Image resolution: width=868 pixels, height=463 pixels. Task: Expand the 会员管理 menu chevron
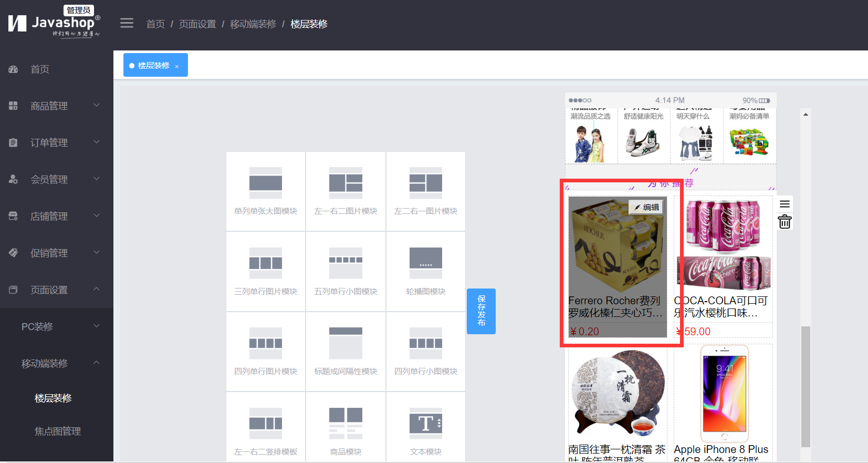pos(97,179)
